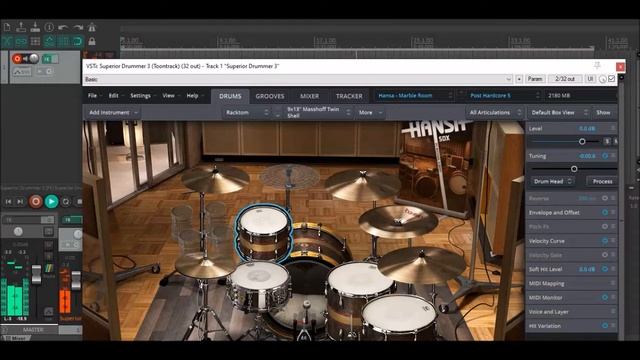Click the green Play button
This screenshot has width=640, height=360.
point(51,201)
